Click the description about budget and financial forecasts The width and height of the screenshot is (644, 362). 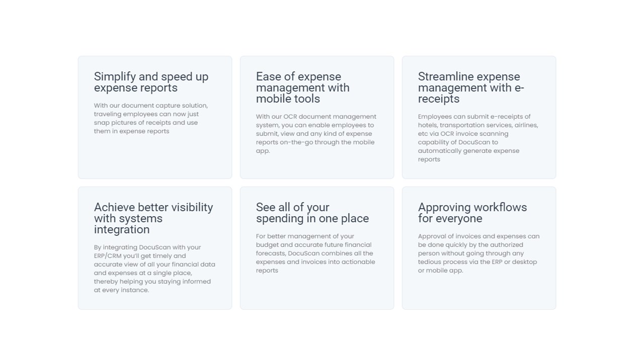pyautogui.click(x=315, y=253)
